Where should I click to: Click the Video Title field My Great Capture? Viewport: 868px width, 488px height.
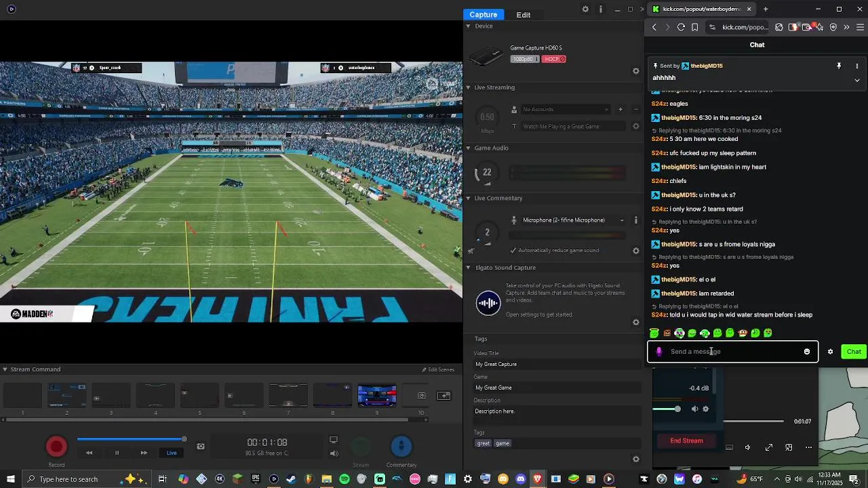(557, 364)
